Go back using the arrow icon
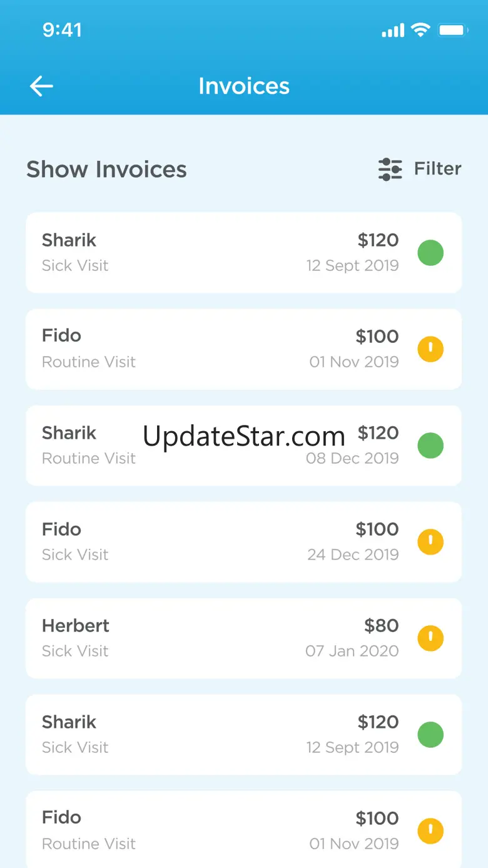The height and width of the screenshot is (868, 488). point(41,86)
